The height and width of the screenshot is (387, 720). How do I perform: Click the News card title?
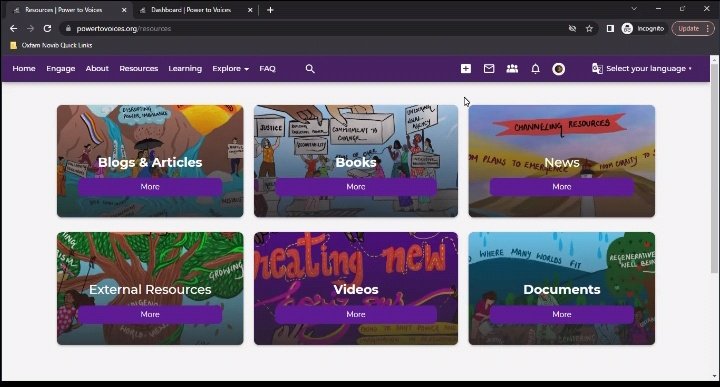[562, 163]
